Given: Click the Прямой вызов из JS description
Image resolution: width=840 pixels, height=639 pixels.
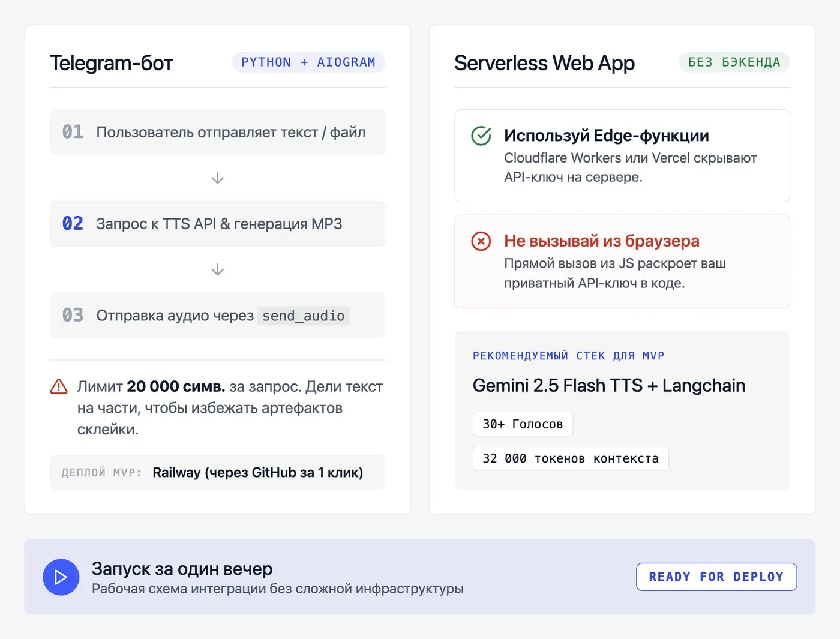Looking at the screenshot, I should pyautogui.click(x=615, y=273).
